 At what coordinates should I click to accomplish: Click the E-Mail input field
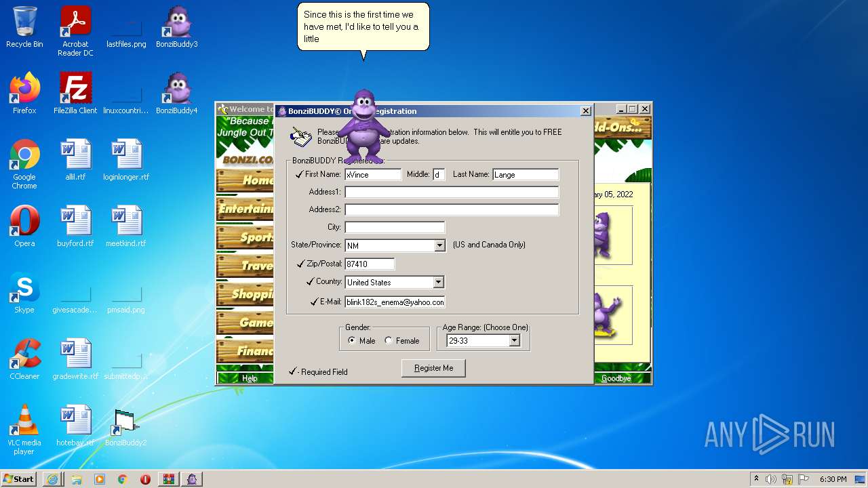tap(395, 302)
